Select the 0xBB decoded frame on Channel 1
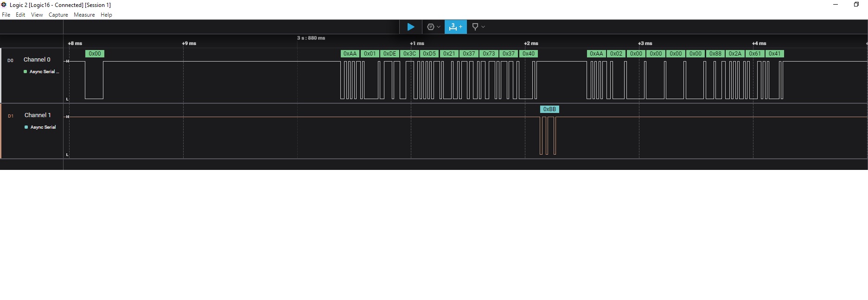The width and height of the screenshot is (868, 300). 549,109
